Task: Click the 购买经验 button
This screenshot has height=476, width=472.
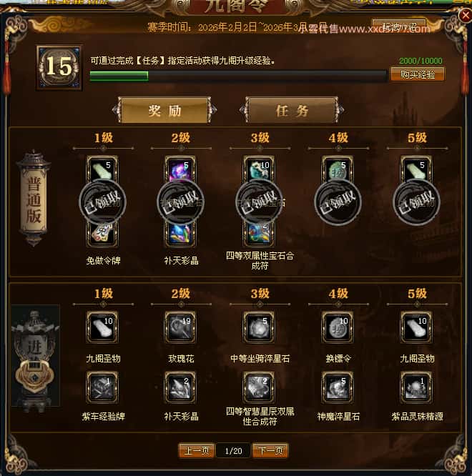Action: pos(418,74)
